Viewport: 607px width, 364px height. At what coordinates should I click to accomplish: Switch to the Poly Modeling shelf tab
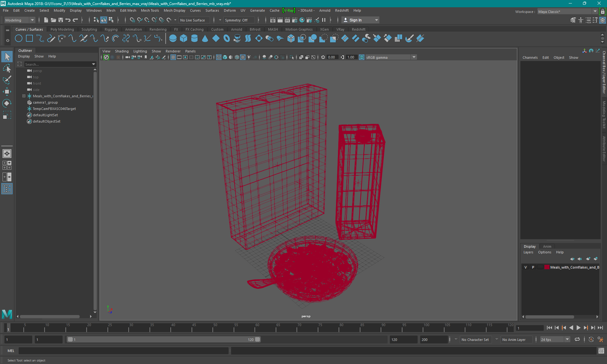[x=62, y=29]
